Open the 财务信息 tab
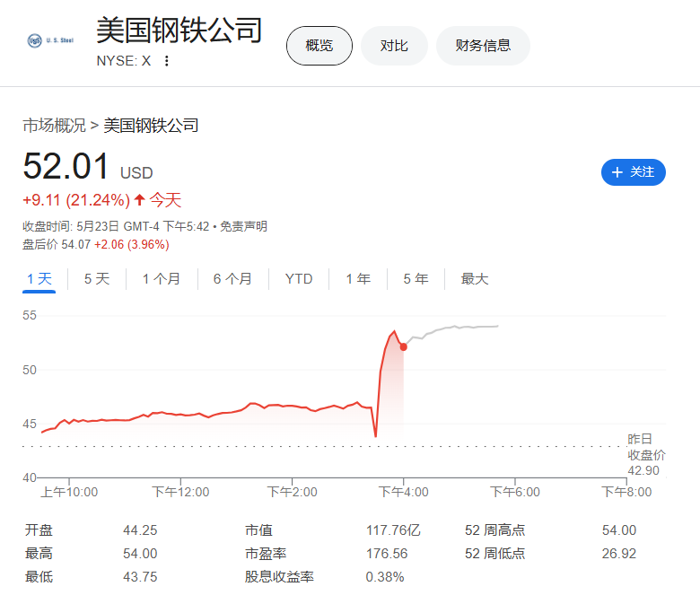700x604 pixels. click(x=483, y=46)
